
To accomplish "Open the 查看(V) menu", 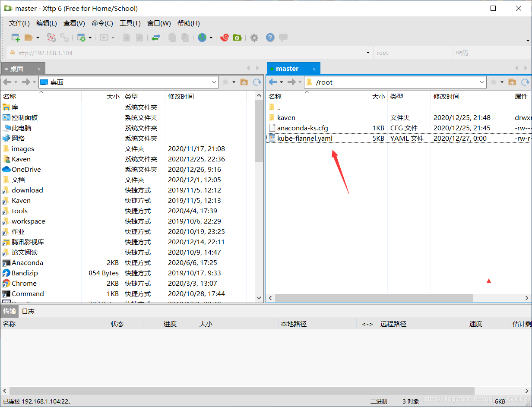I will point(74,23).
